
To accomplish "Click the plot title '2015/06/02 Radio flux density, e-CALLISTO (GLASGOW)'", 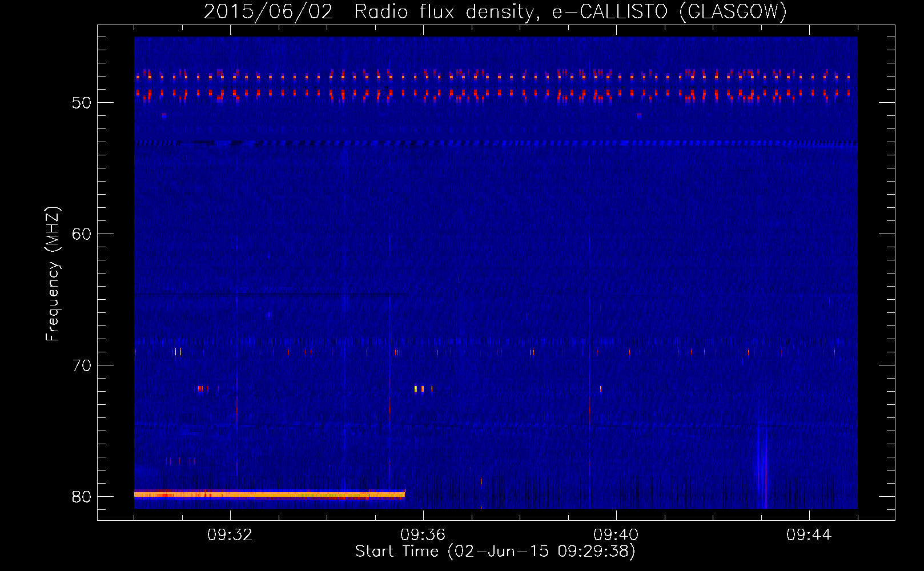I will [495, 11].
